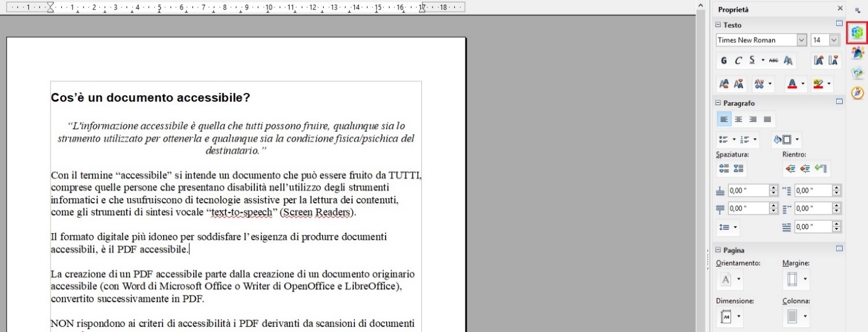
Task: Open the Margine page dropdown
Action: (x=796, y=280)
